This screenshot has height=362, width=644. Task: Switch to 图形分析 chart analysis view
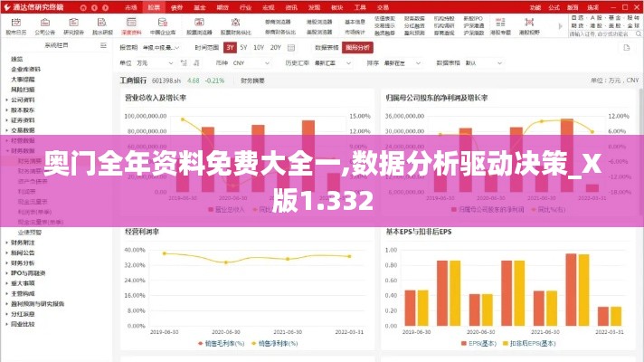pyautogui.click(x=357, y=48)
